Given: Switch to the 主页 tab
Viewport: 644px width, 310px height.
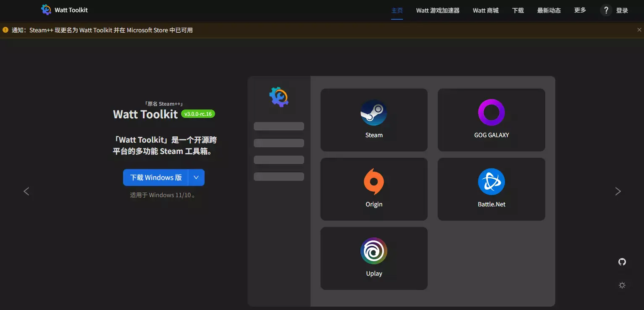Looking at the screenshot, I should click(397, 10).
